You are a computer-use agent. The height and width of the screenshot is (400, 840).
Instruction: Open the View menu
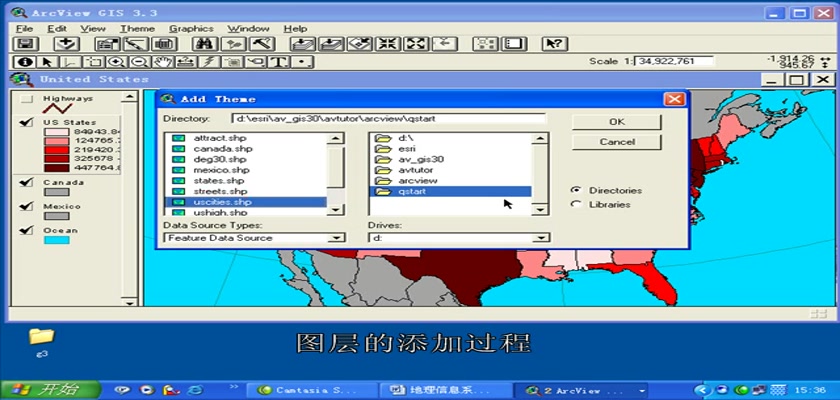[93, 28]
